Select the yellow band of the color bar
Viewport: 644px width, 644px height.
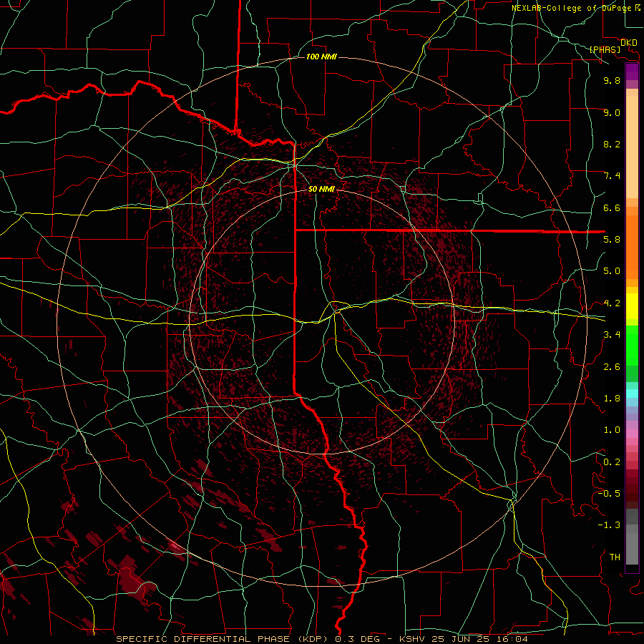(632, 306)
